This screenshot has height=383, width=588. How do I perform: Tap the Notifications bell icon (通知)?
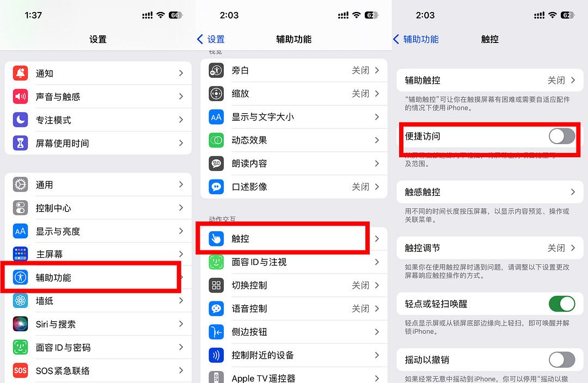(x=20, y=73)
